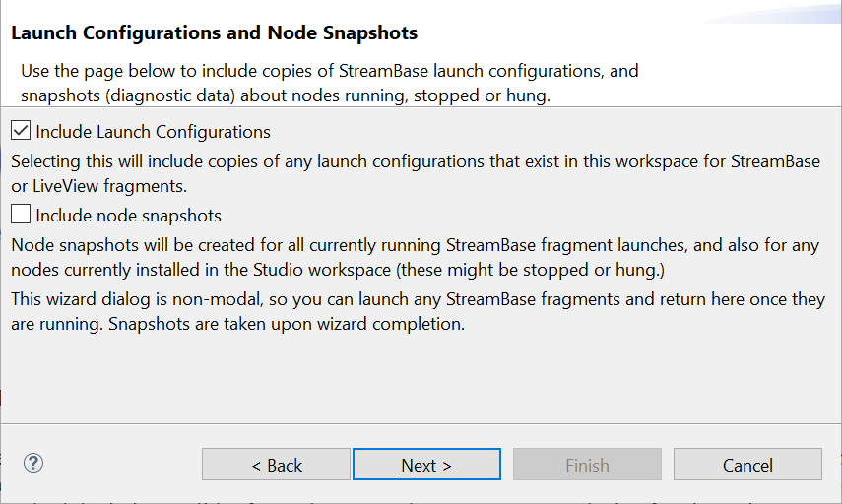The image size is (842, 504).
Task: Uncheck the Include Launch Configurations checkbox
Action: [x=20, y=131]
